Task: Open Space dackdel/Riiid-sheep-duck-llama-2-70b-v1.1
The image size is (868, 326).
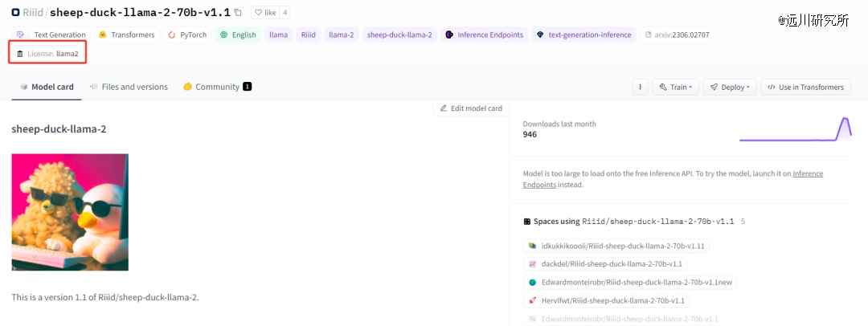Action: (x=604, y=264)
